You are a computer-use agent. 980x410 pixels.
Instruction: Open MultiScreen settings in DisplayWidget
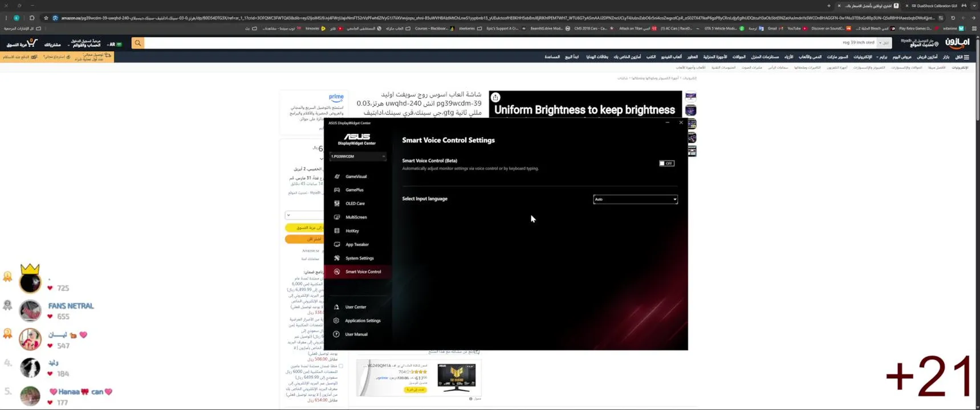356,218
